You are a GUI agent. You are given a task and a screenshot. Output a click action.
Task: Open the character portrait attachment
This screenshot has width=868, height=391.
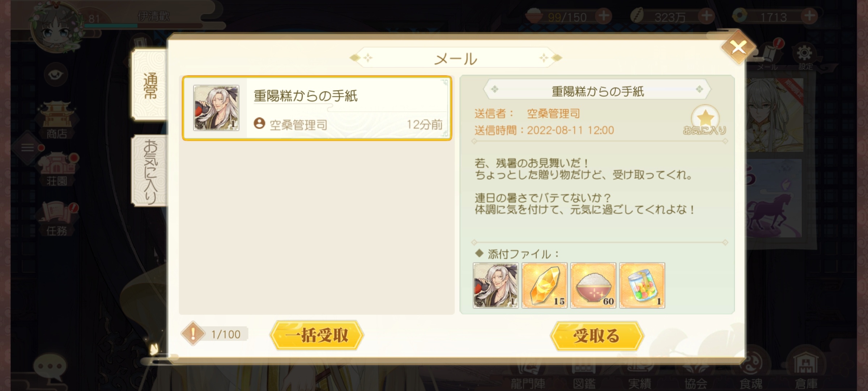click(x=495, y=286)
